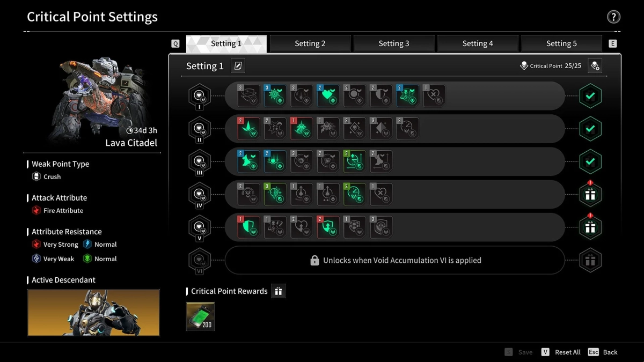Screen dimensions: 644x362
Task: Click the Active Descendant portrait
Action: [x=94, y=313]
